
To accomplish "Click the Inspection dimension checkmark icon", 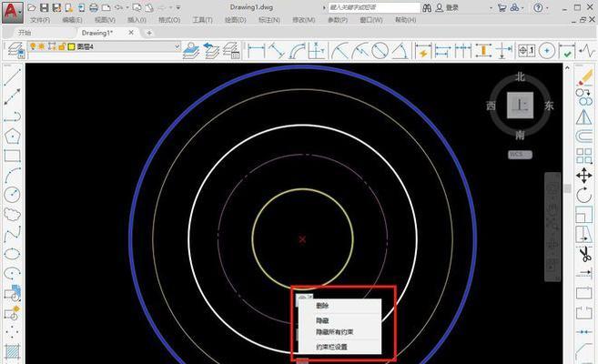I will [x=566, y=51].
